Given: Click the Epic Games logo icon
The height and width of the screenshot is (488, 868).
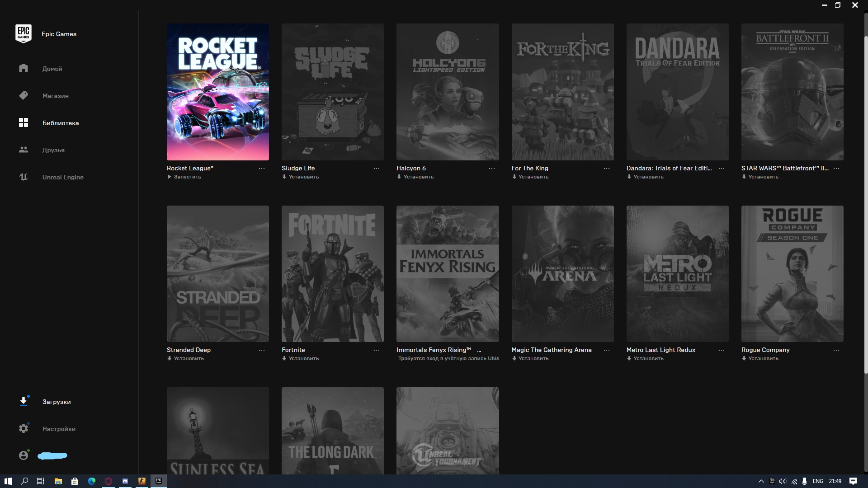Looking at the screenshot, I should (24, 34).
